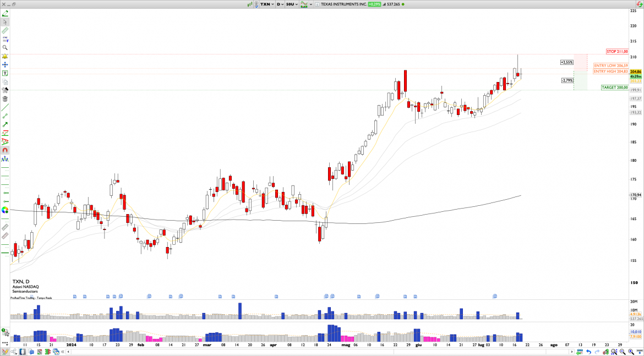644x356 pixels.
Task: Open the magnifier zoom tool
Action: (x=5, y=48)
